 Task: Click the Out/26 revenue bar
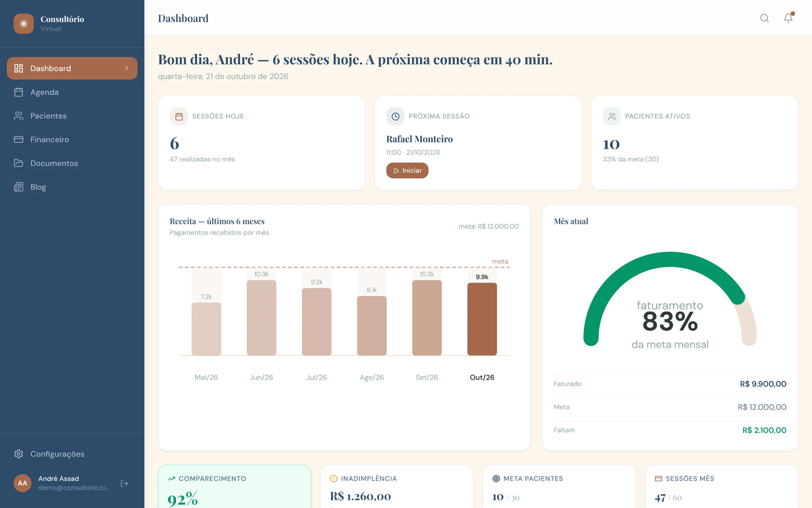pyautogui.click(x=482, y=319)
